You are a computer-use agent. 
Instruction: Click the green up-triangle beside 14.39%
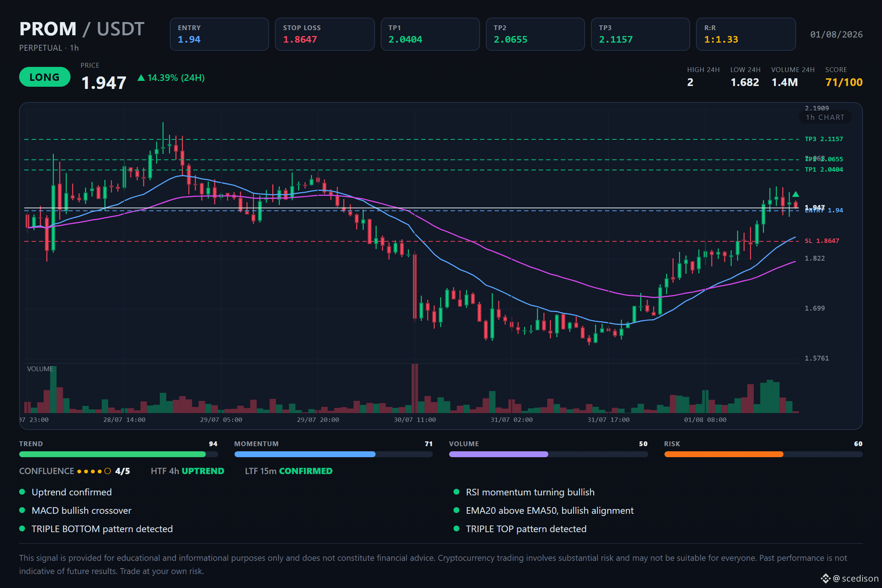tap(141, 78)
